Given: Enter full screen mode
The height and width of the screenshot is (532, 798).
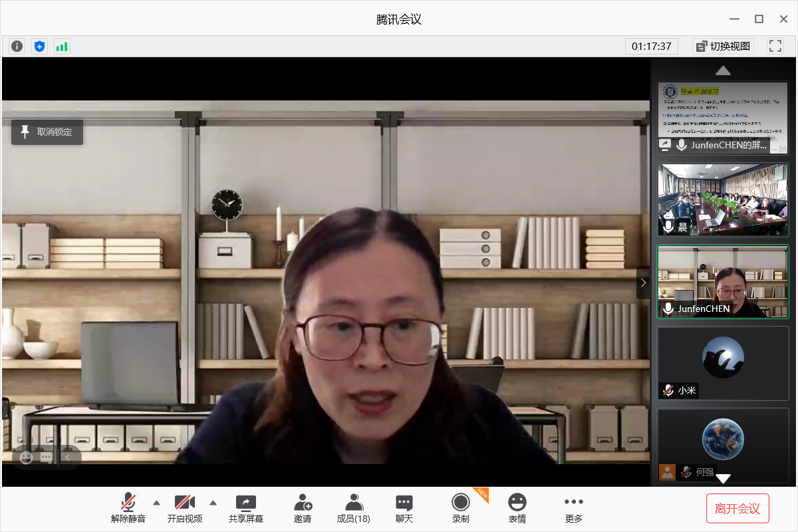Looking at the screenshot, I should pyautogui.click(x=775, y=46).
